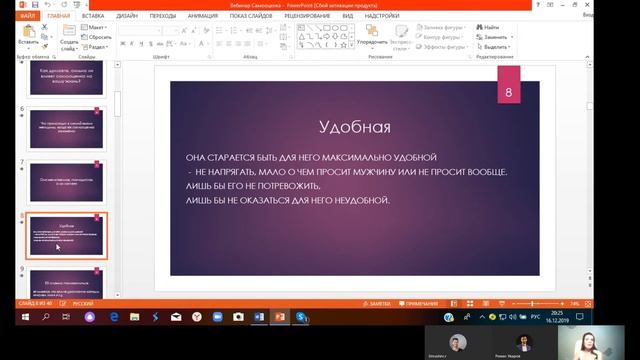Start Slide Show icon in status bar
Image resolution: width=640 pixels, height=360 pixels.
point(502,304)
